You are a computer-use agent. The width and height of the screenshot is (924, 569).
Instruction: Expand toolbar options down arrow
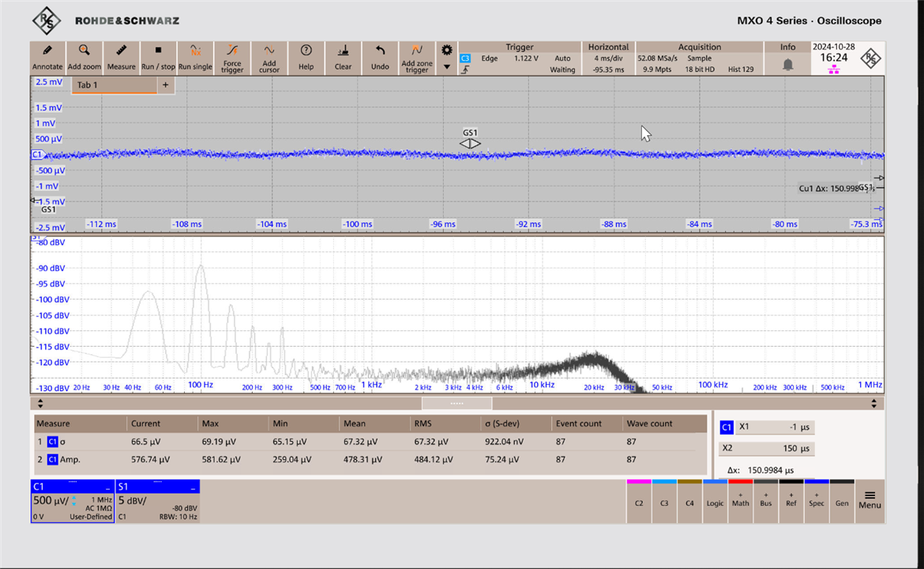(447, 67)
